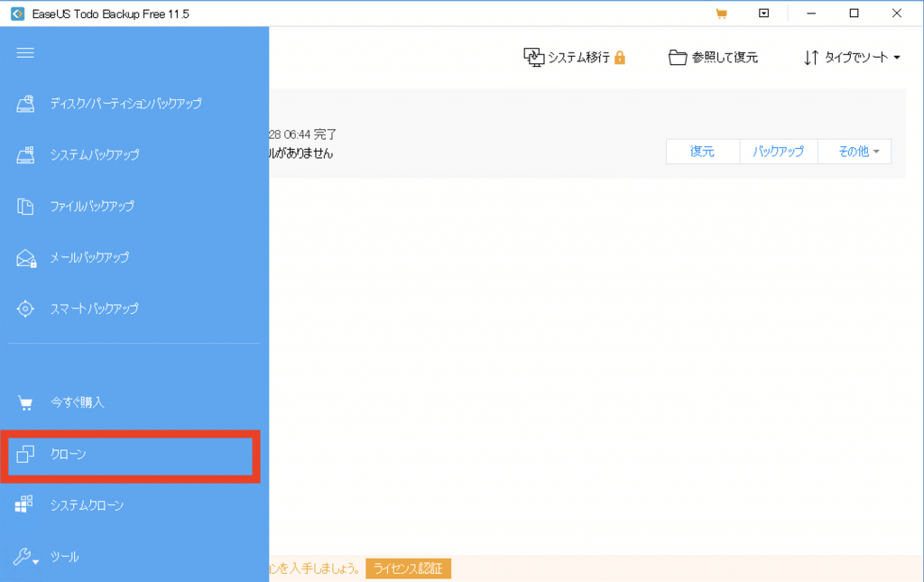Click the System Backup icon in sidebar
This screenshot has width=924, height=582.
pyautogui.click(x=25, y=155)
